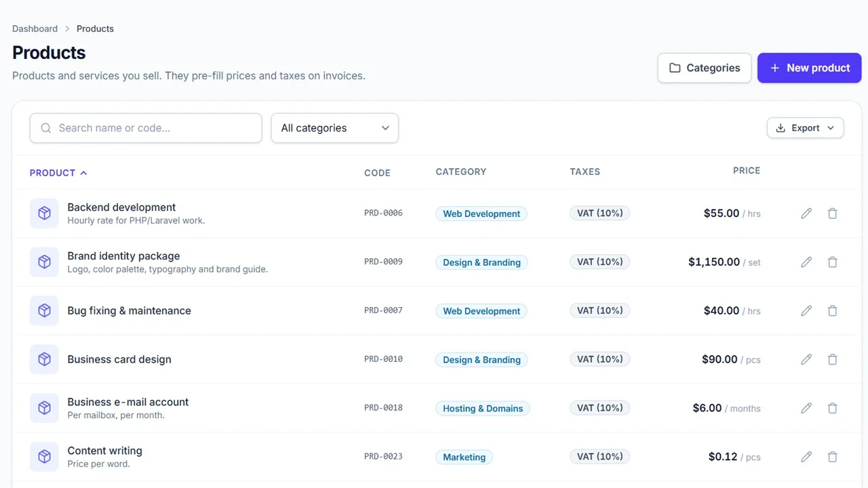
Task: Edit the Business e-mail account product
Action: point(806,408)
